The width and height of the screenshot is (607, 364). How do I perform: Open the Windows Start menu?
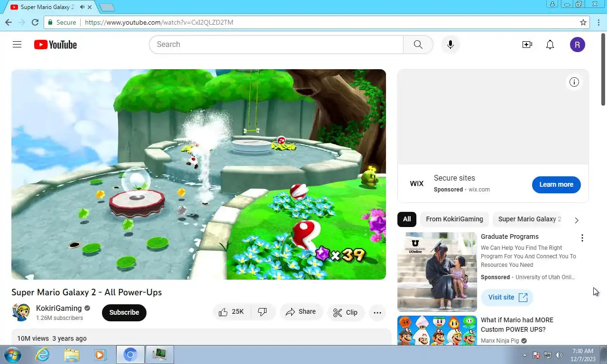pyautogui.click(x=12, y=355)
